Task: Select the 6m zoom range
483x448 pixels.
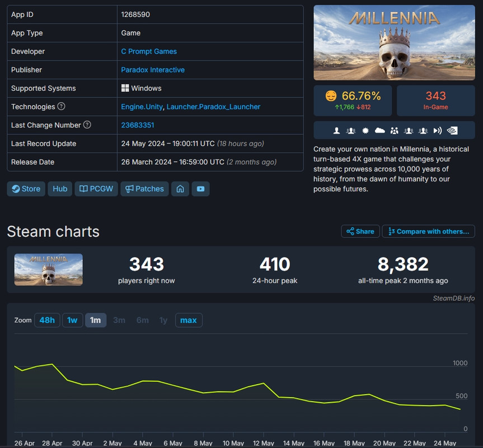Action: [142, 320]
